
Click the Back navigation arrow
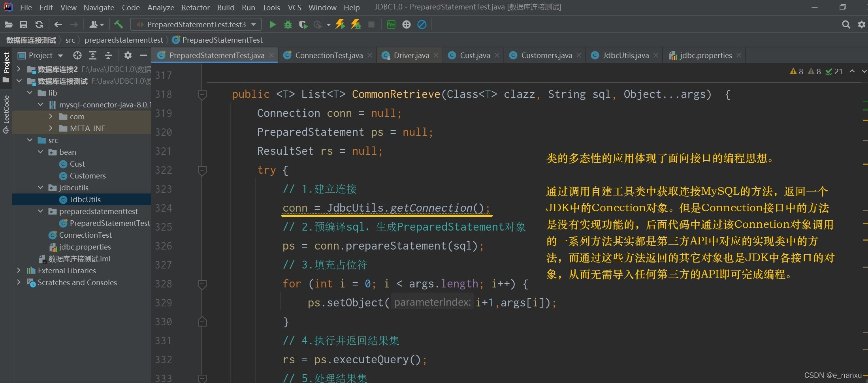pos(58,24)
